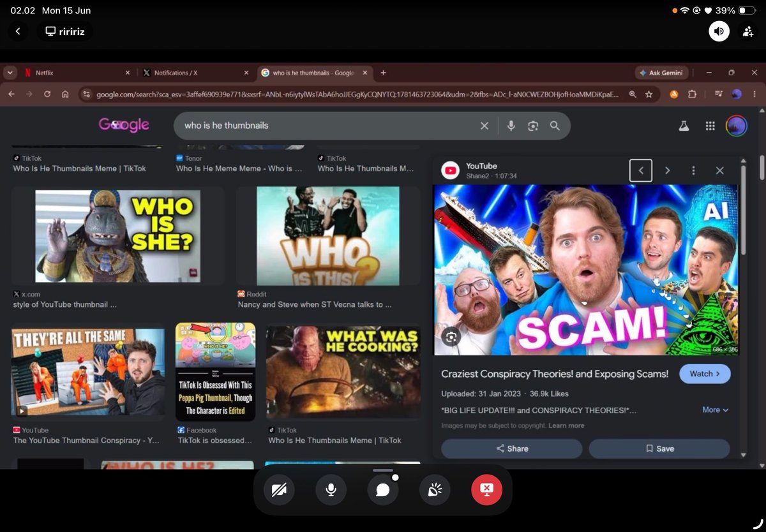
Task: Open the 'WHO IS SHE?' hippo thumbnail
Action: (x=117, y=236)
